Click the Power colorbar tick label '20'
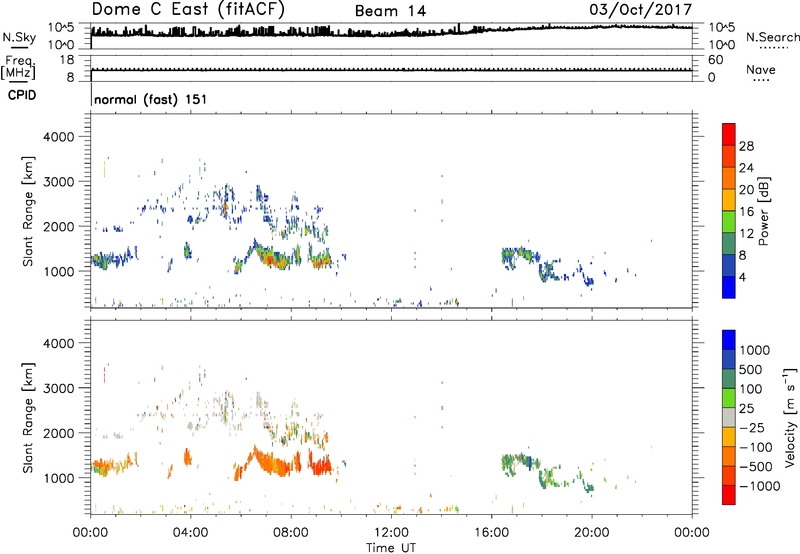 tap(746, 190)
